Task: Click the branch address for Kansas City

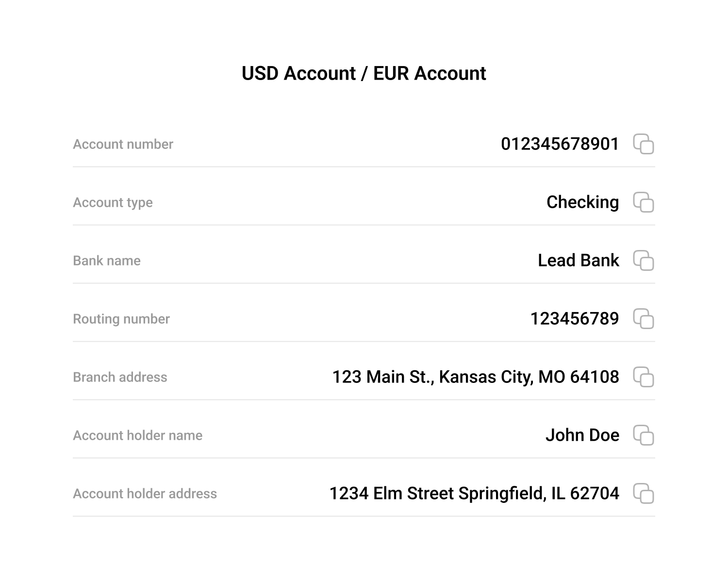Action: [x=476, y=377]
